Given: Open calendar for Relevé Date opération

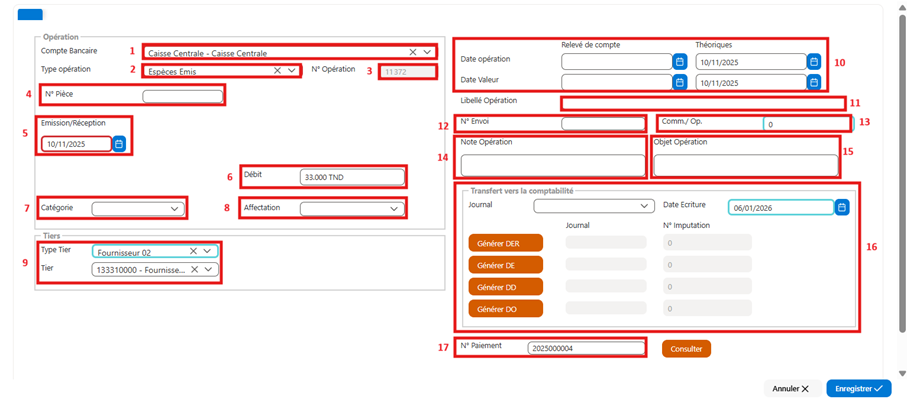Looking at the screenshot, I should point(680,61).
